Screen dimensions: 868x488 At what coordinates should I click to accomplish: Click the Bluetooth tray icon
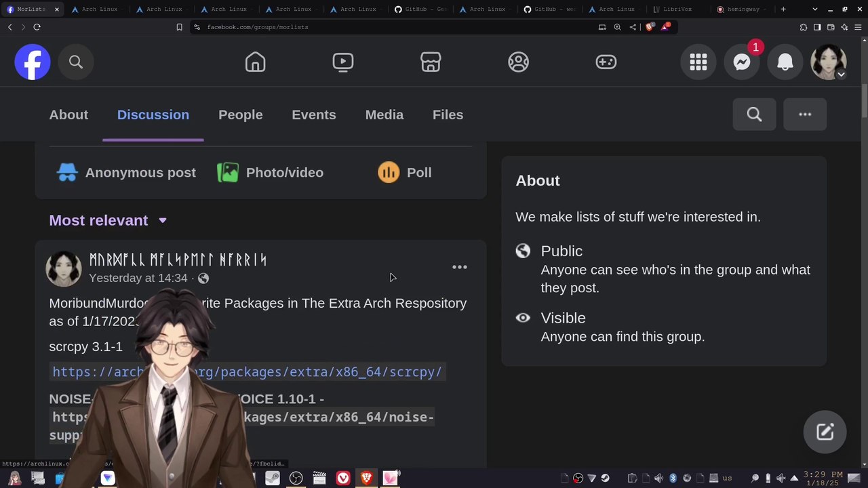coord(673,479)
